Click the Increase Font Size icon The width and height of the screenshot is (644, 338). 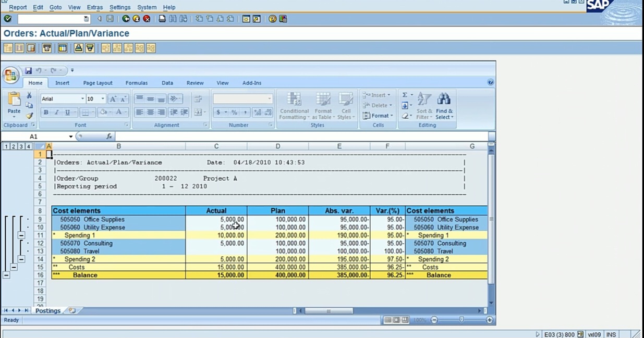point(113,99)
